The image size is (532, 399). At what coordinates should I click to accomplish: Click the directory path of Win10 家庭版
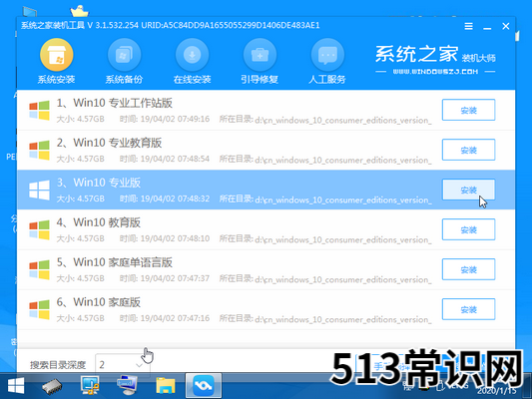343,319
